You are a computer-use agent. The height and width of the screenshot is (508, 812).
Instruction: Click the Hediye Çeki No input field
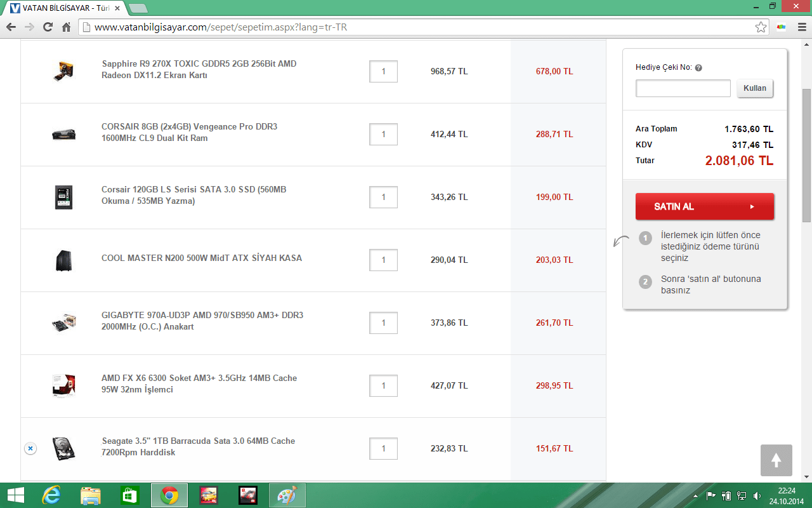[x=683, y=88]
